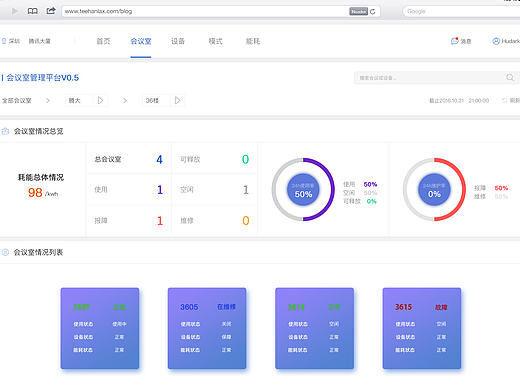Click the refresh icon near timestamp

click(x=505, y=100)
